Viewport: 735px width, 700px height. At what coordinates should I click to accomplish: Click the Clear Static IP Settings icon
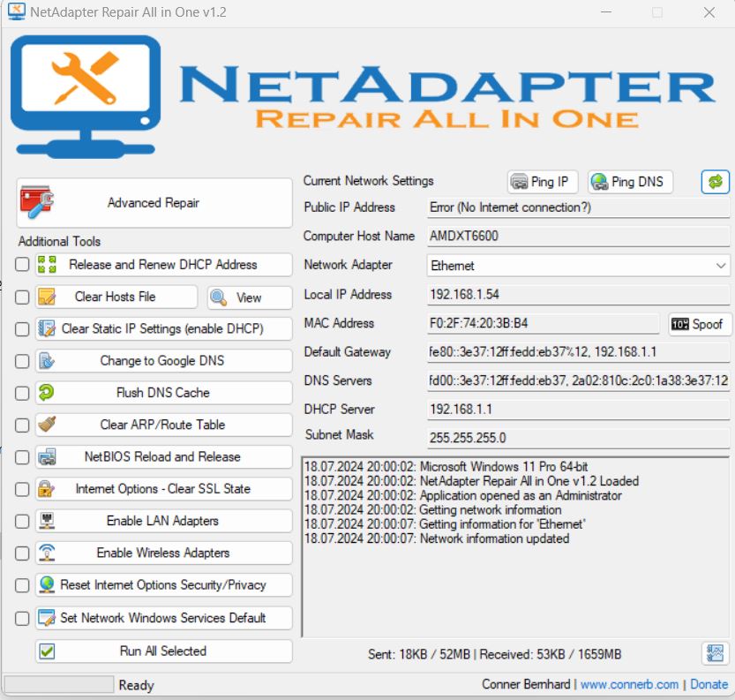coord(47,328)
